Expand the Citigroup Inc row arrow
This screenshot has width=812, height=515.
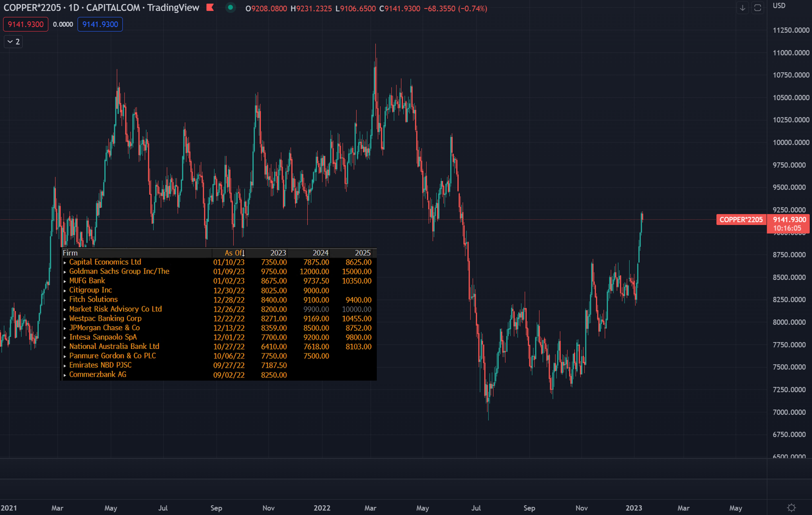click(65, 290)
